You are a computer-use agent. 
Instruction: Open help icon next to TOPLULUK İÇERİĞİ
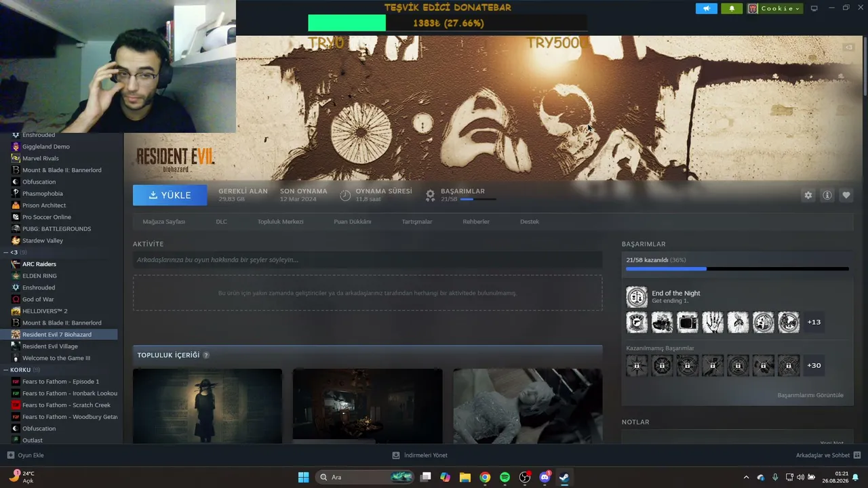(x=206, y=355)
